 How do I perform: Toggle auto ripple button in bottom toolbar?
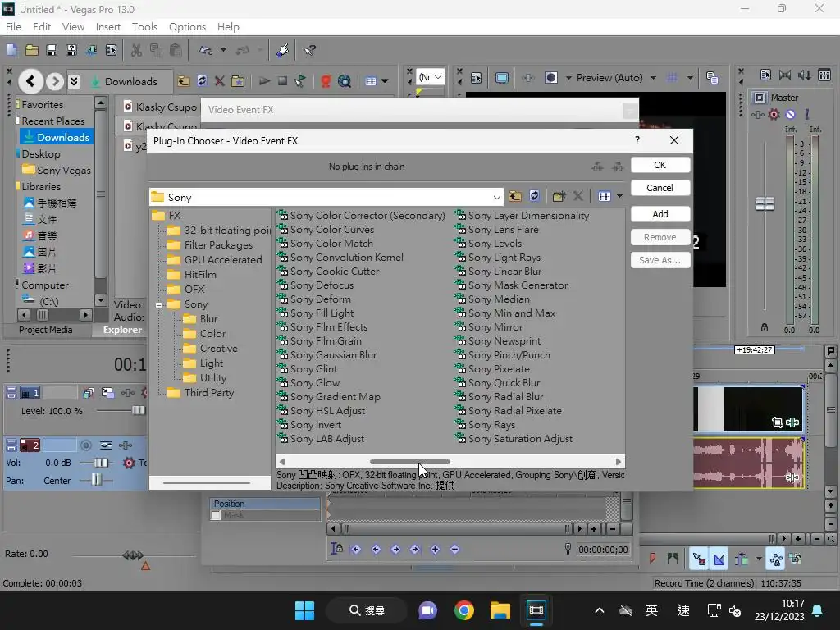coord(742,559)
